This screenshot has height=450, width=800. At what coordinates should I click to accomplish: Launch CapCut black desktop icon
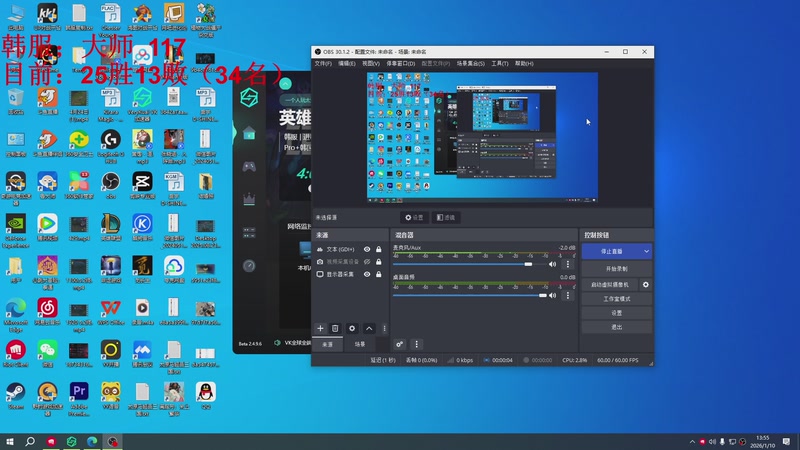[x=142, y=186]
